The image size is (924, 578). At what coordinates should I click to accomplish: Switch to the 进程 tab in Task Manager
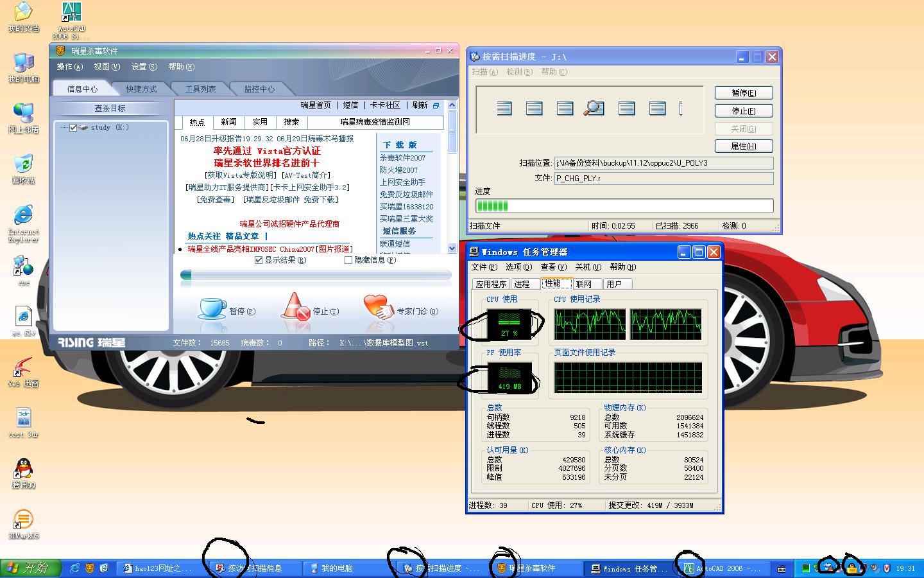click(x=522, y=284)
